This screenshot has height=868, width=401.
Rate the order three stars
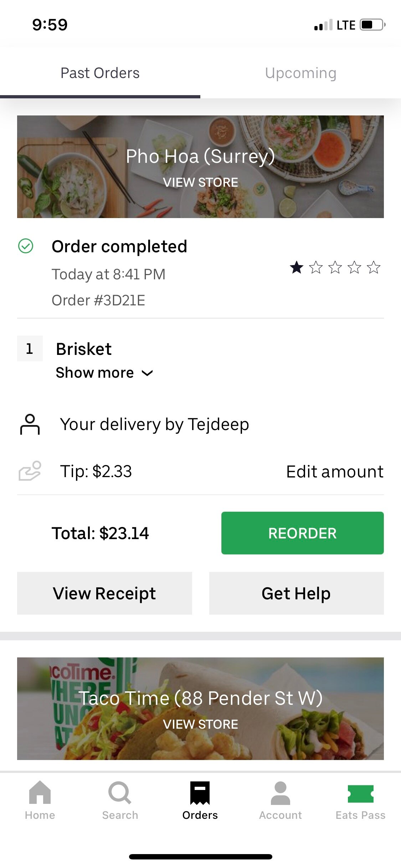click(335, 267)
